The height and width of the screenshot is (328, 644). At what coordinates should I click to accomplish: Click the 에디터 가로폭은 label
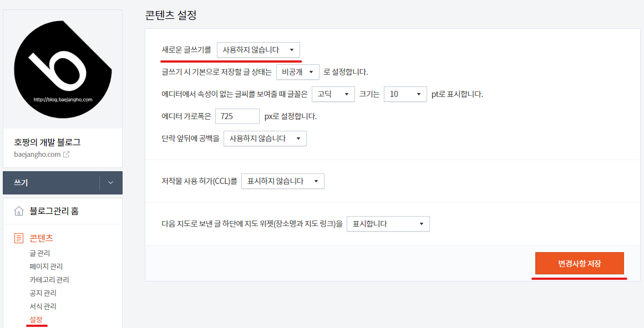[x=186, y=116]
